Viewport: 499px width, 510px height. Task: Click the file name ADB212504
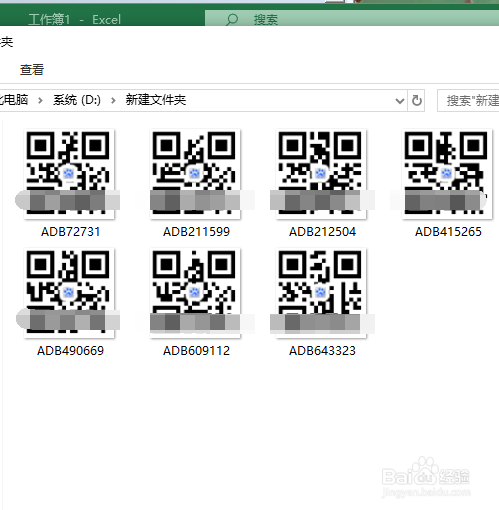tap(322, 232)
